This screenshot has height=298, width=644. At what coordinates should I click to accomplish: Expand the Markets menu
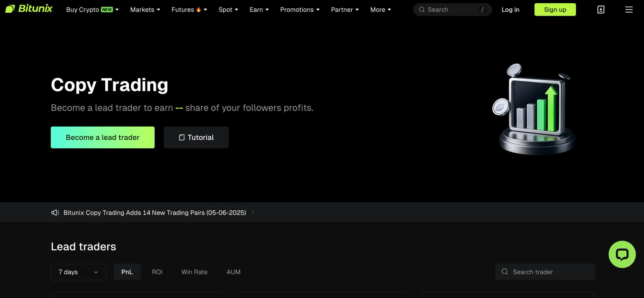[145, 10]
